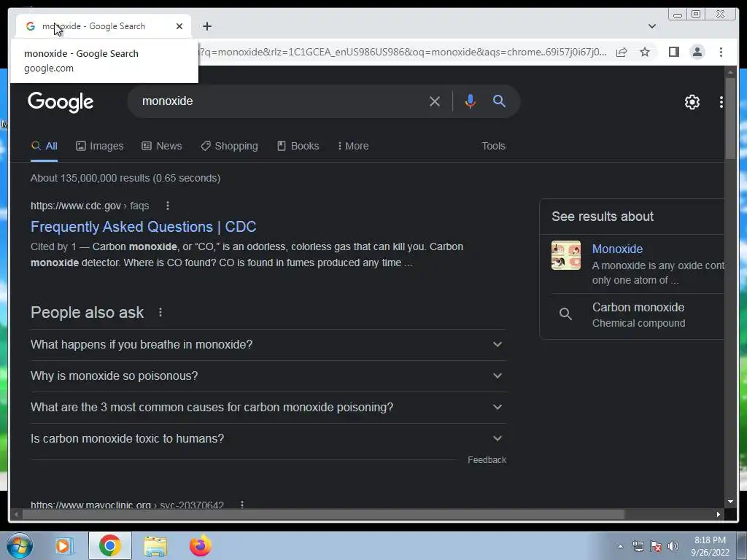
Task: Click the Monoxide thumbnail image
Action: tap(565, 255)
